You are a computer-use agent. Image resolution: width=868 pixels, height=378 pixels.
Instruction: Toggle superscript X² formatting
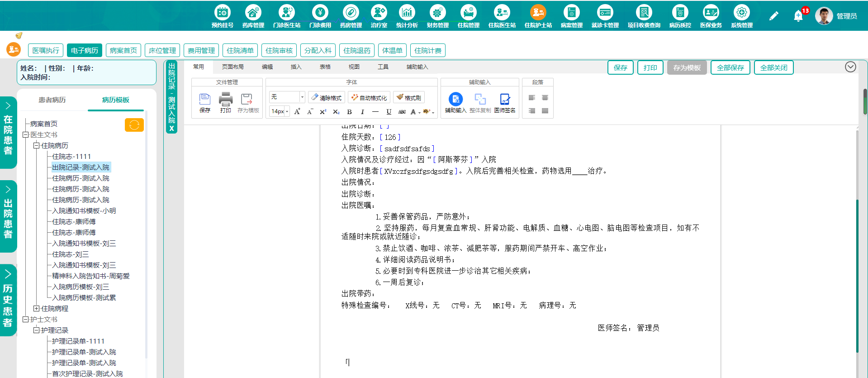(323, 112)
